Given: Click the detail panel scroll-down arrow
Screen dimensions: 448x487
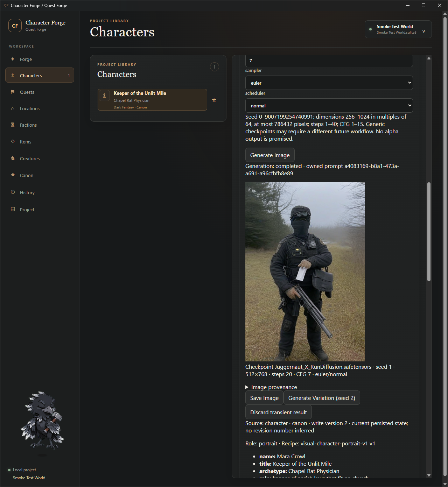Looking at the screenshot, I should [429, 475].
